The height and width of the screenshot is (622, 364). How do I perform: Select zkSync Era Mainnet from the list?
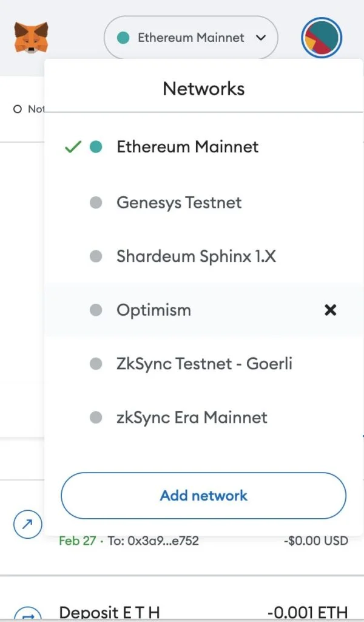190,417
